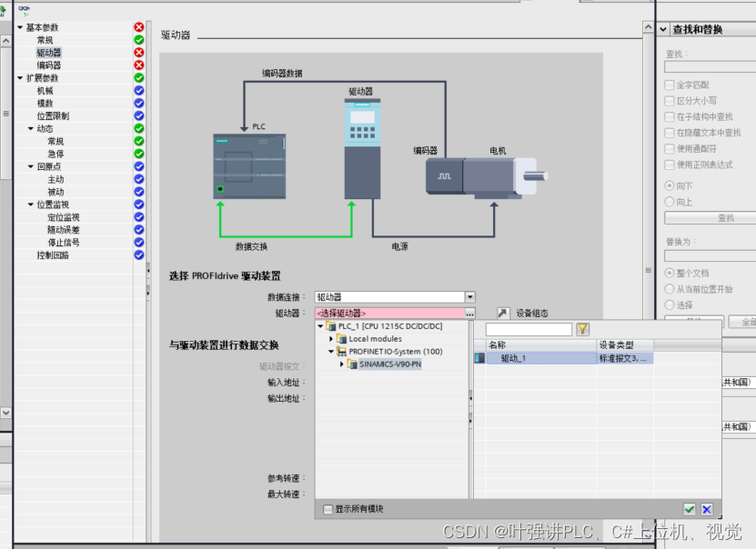Viewport: 756px width, 549px height.
Task: Cancel drive selection with blue X
Action: click(x=707, y=509)
